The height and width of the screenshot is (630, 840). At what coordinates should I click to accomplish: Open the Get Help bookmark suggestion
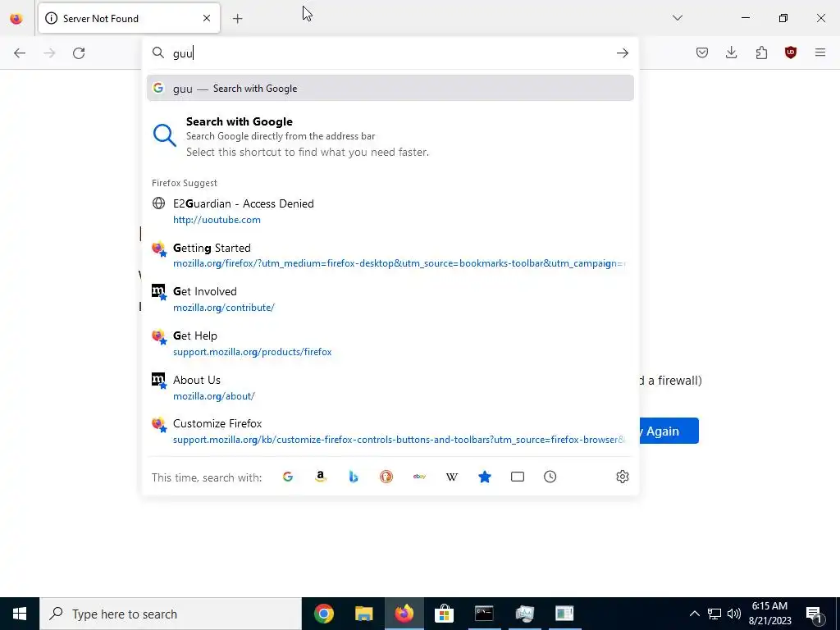pos(390,344)
